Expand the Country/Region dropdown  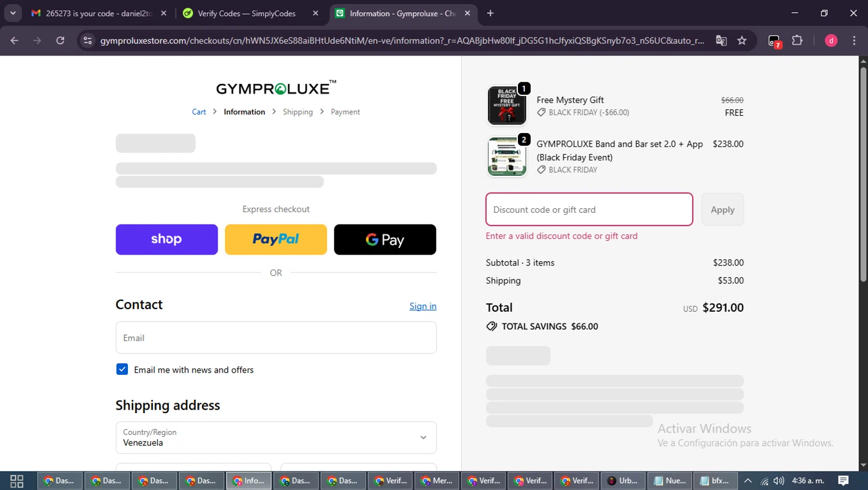(276, 437)
